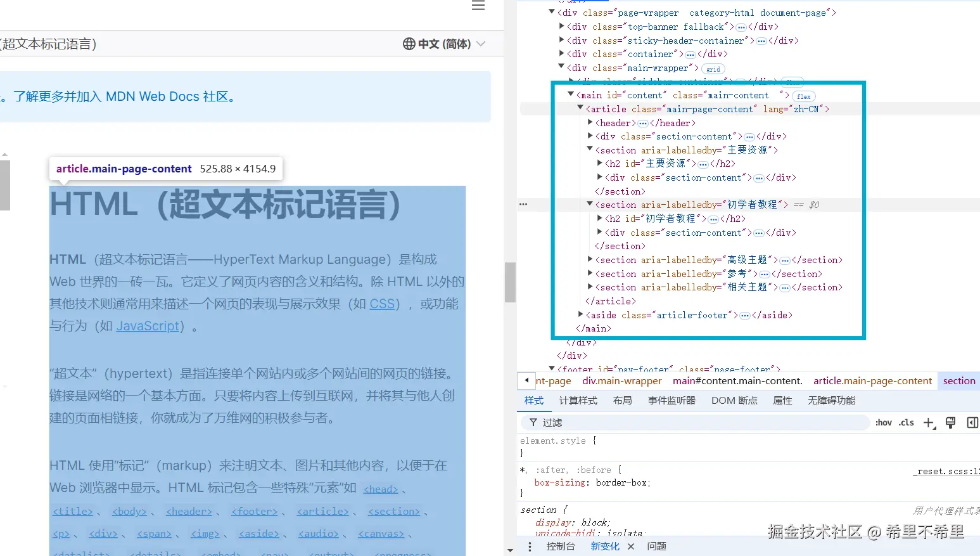Open the _reset.scss source link
This screenshot has height=556, width=980.
946,472
